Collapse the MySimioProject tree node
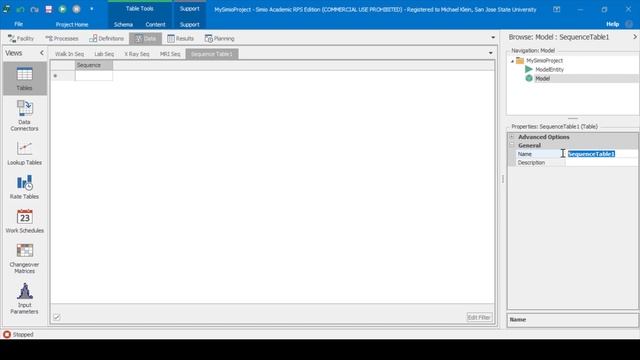The width and height of the screenshot is (640, 360). (512, 61)
